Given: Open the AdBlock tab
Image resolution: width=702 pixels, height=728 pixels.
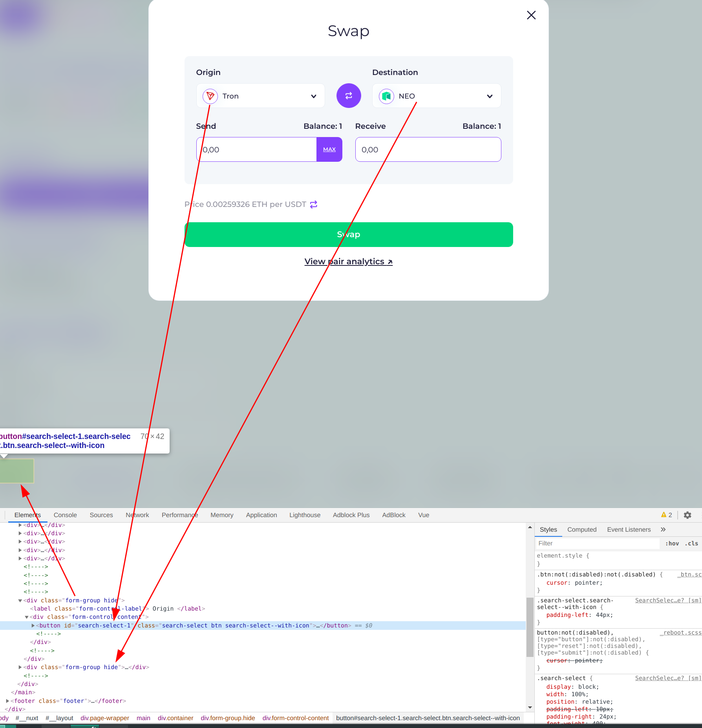Looking at the screenshot, I should pyautogui.click(x=394, y=515).
